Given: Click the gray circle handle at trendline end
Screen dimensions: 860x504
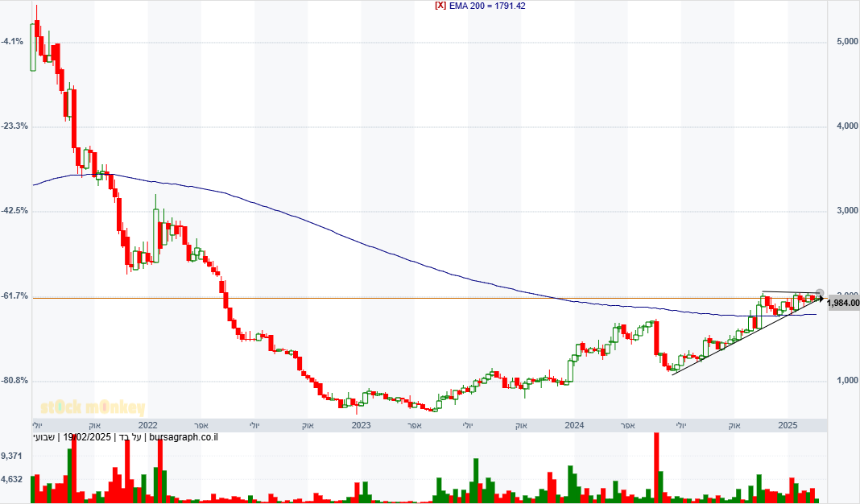Looking at the screenshot, I should click(x=820, y=293).
